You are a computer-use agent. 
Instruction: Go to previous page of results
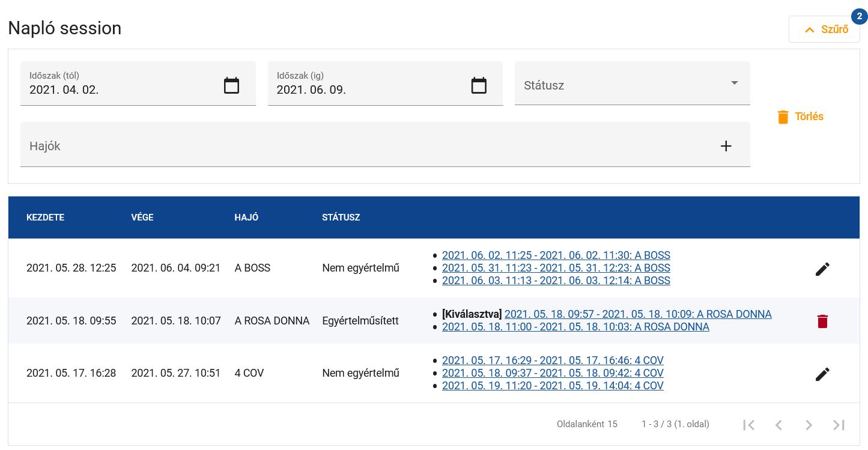point(778,425)
